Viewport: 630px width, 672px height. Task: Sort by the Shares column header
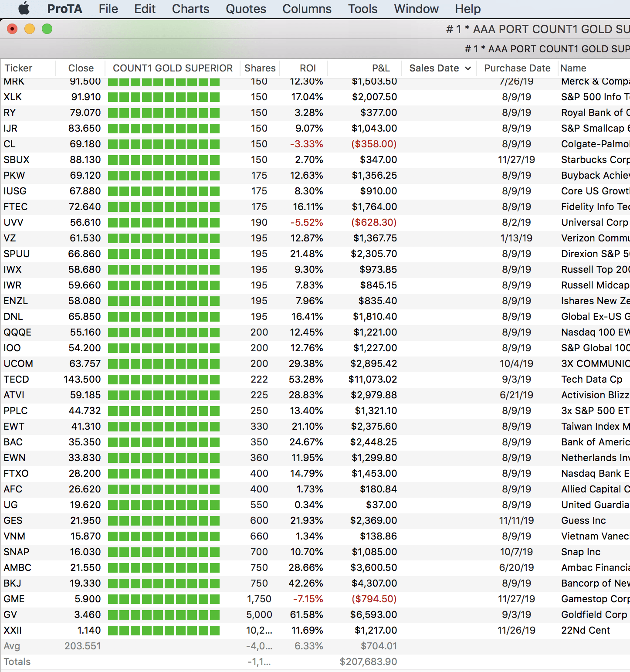click(260, 68)
